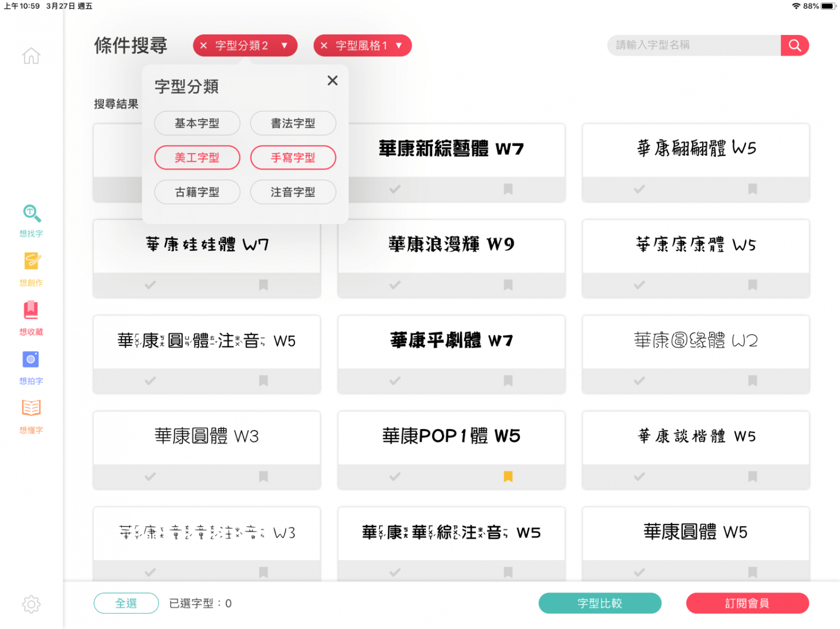The image size is (840, 629).
Task: Click the 字型比較 compare button
Action: [600, 603]
